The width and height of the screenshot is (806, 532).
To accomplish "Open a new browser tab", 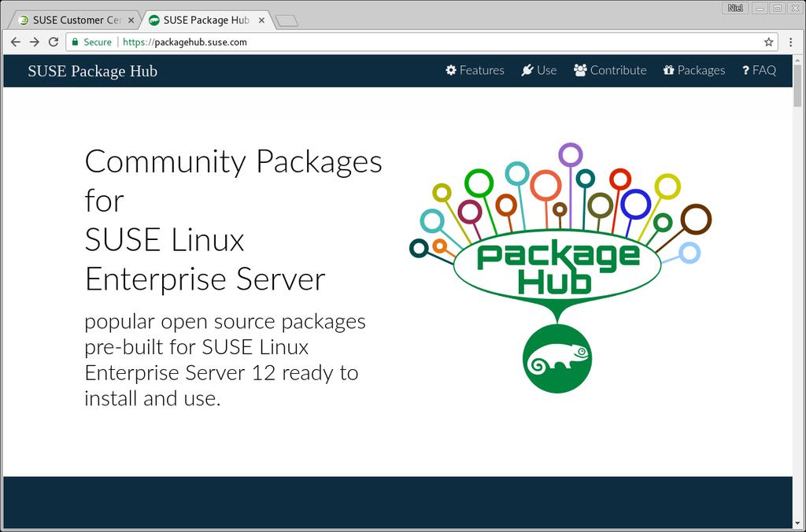I will pyautogui.click(x=287, y=21).
